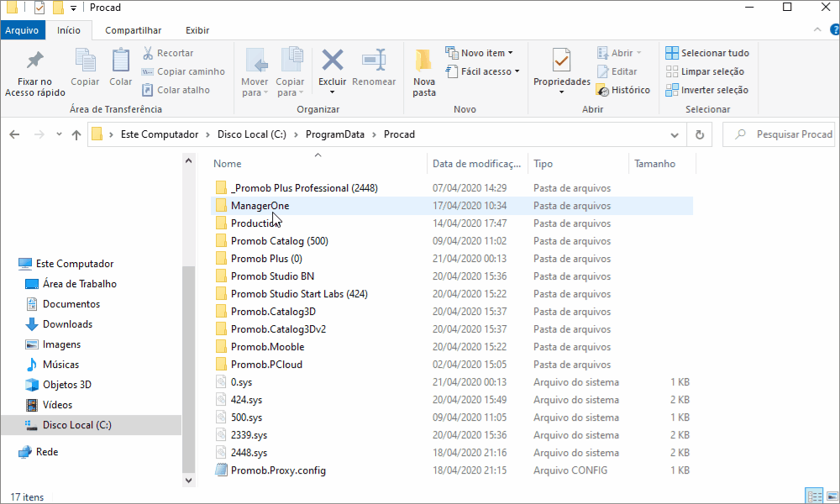Switch to the Exibir tab
The width and height of the screenshot is (840, 504).
point(197,30)
